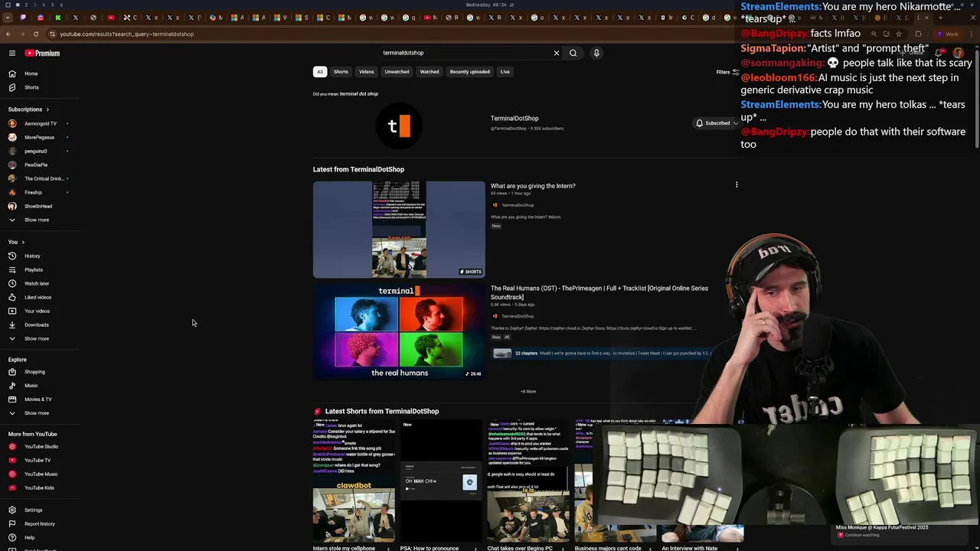Select the Live filter chip
980x551 pixels.
tap(505, 72)
